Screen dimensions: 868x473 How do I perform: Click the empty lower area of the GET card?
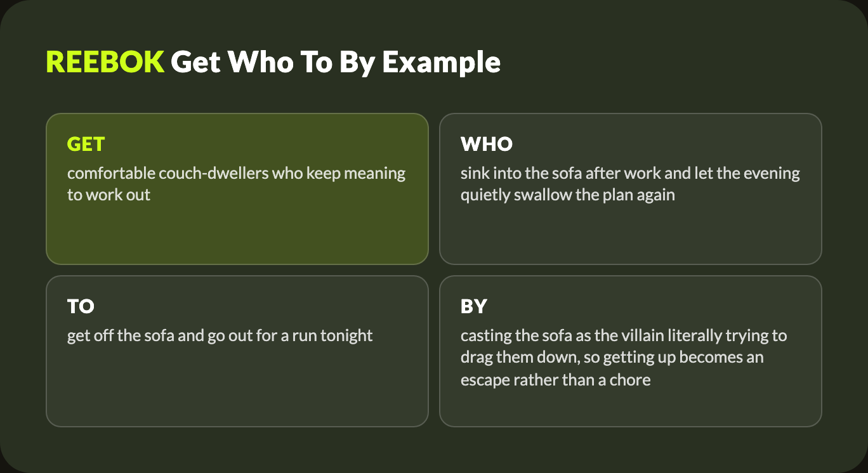tap(237, 233)
